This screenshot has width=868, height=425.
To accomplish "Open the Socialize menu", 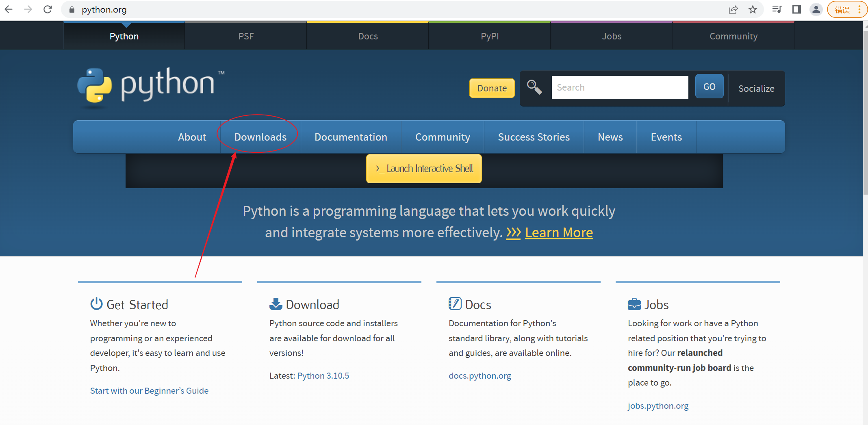I will (x=756, y=89).
